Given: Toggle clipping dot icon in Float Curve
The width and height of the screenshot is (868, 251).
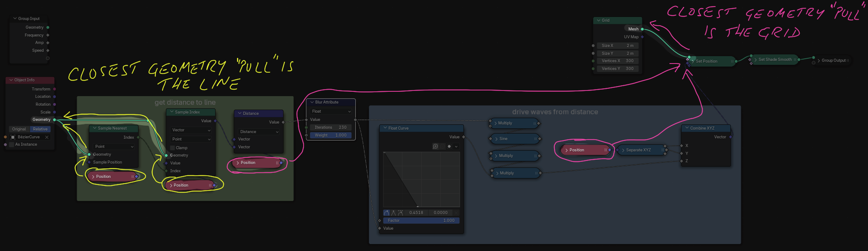Looking at the screenshot, I should coord(449,147).
